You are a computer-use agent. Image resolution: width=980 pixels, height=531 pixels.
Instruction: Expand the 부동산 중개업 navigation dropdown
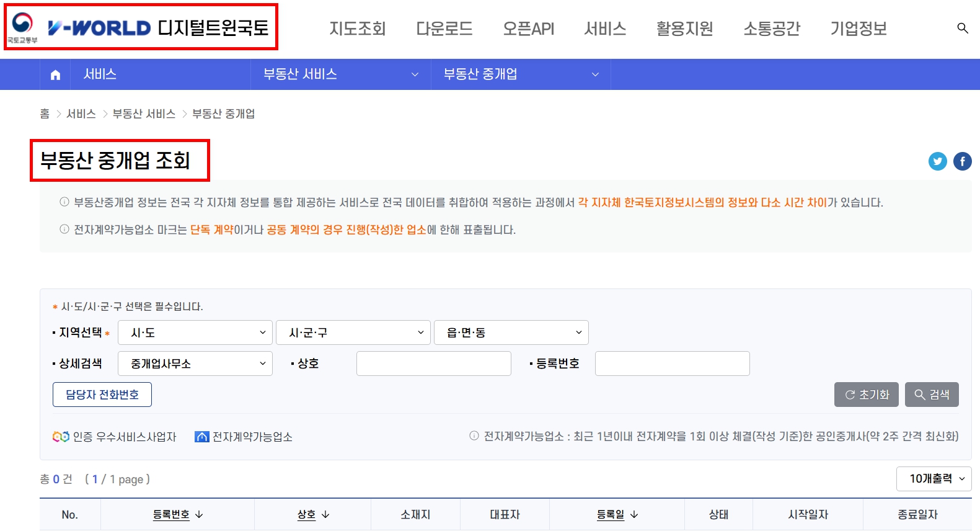[x=521, y=74]
